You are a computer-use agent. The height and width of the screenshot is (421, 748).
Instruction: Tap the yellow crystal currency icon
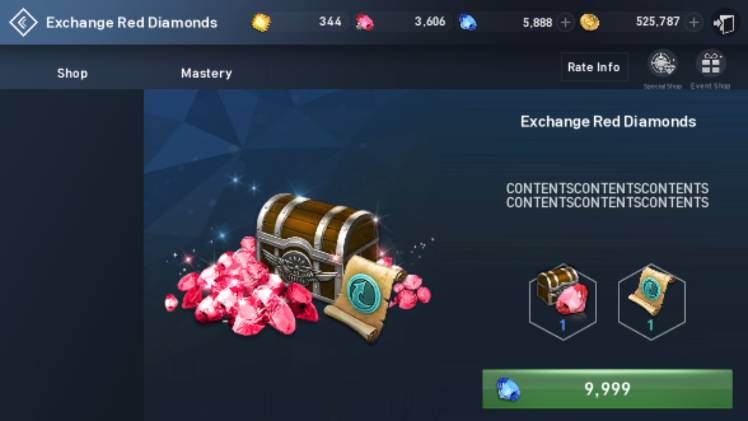pos(261,22)
